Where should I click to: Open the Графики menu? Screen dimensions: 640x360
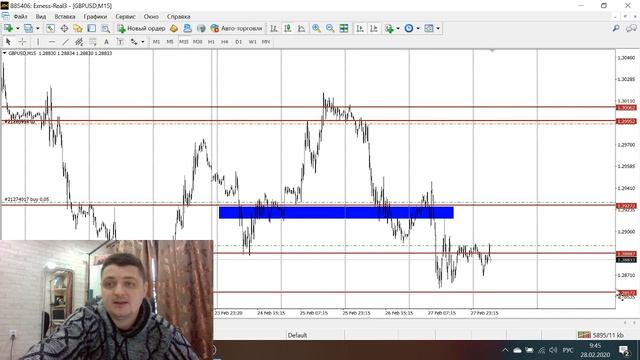(95, 17)
